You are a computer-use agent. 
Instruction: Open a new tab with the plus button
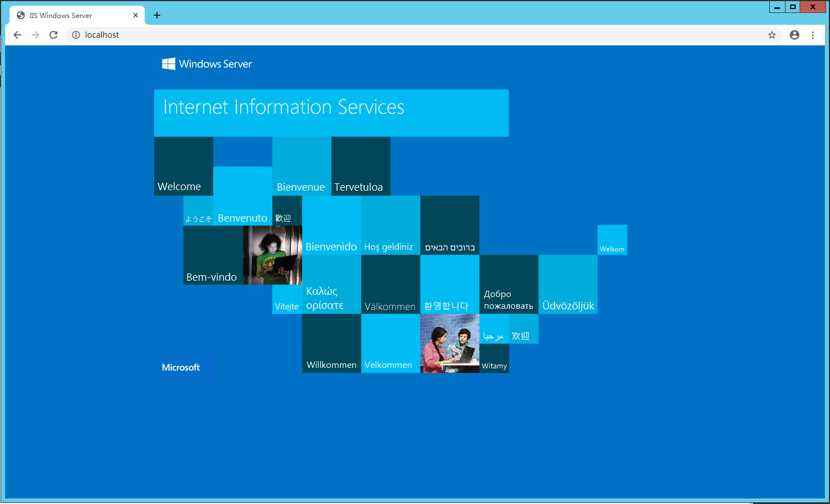(157, 15)
